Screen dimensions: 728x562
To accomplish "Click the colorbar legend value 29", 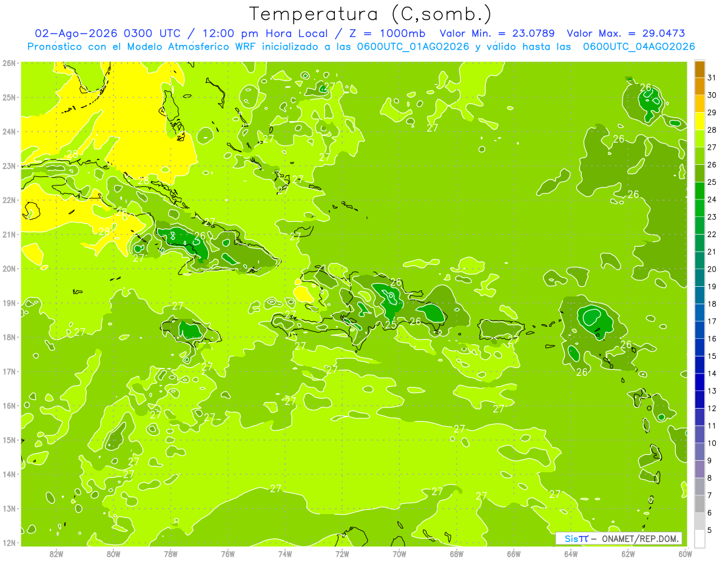I will (x=712, y=112).
